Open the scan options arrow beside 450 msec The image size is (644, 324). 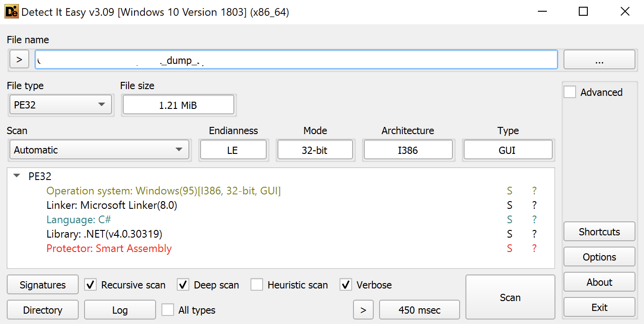(363, 310)
